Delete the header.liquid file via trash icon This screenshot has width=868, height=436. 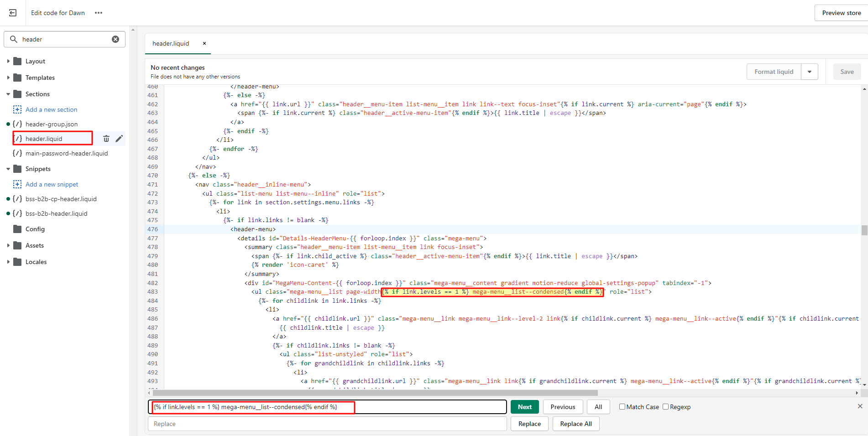coord(106,139)
